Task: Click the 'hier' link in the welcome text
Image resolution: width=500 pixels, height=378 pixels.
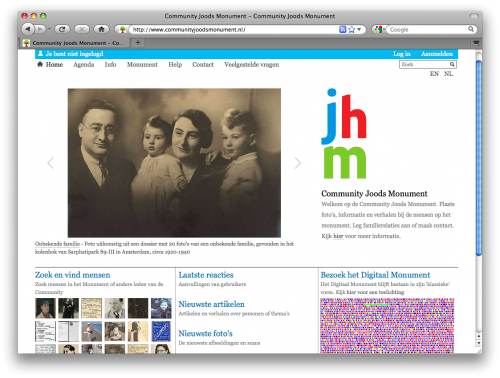Action: coord(338,236)
